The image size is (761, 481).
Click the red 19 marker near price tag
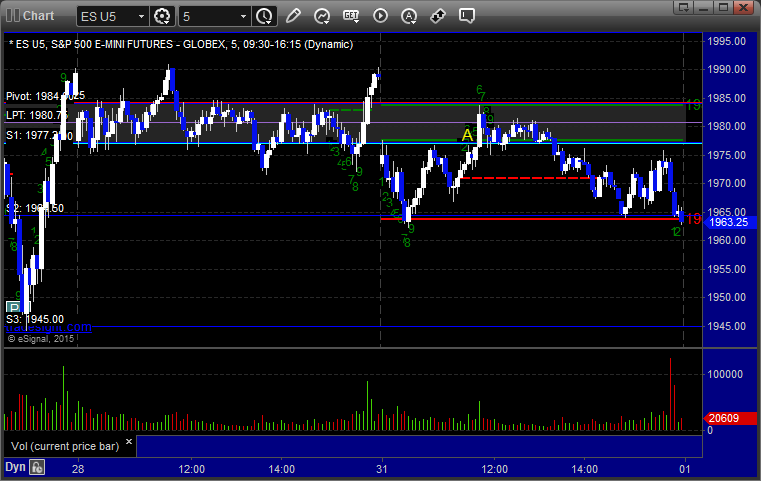pyautogui.click(x=694, y=219)
